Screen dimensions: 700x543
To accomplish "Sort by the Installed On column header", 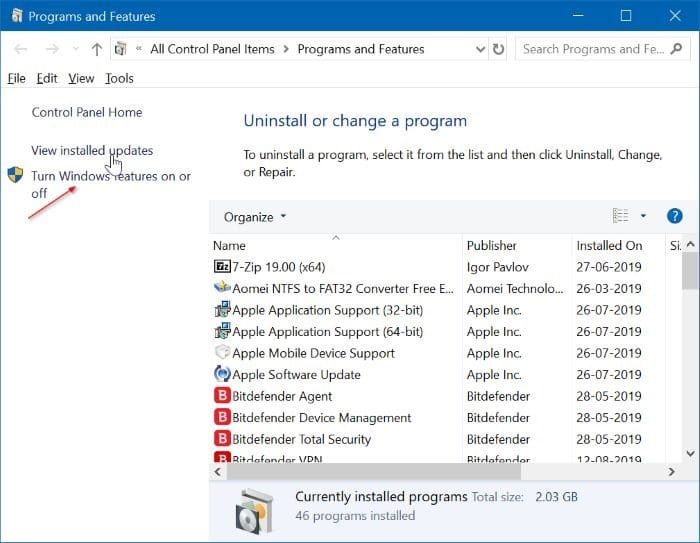I will (618, 246).
